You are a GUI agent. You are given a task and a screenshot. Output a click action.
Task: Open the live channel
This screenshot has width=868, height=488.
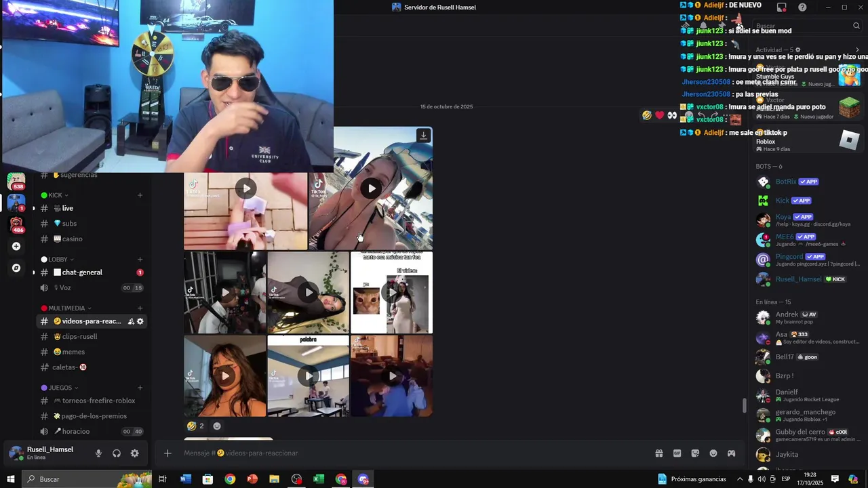[x=92, y=209]
